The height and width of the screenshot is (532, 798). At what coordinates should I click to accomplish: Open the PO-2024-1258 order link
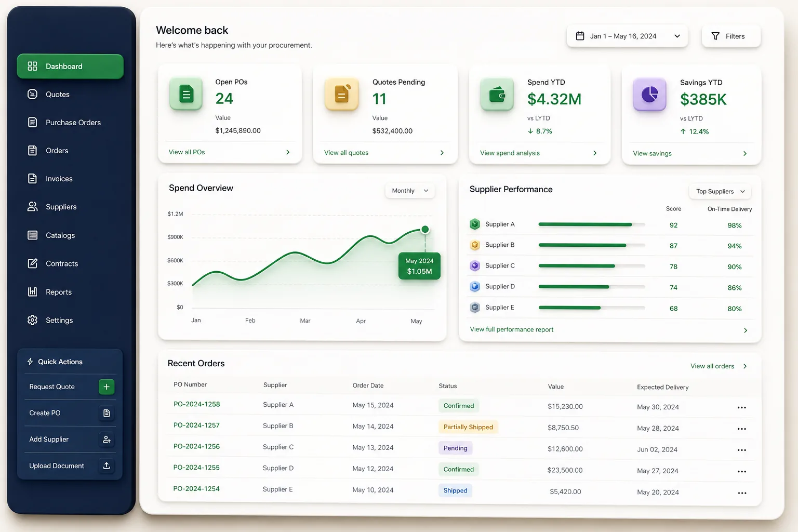pyautogui.click(x=196, y=404)
